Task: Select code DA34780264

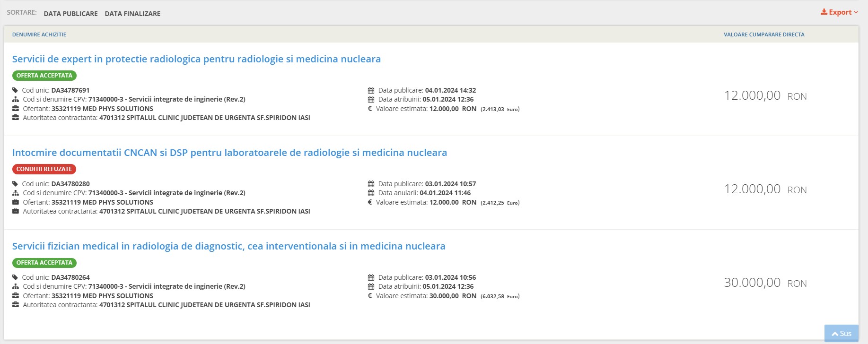Action: tap(70, 277)
